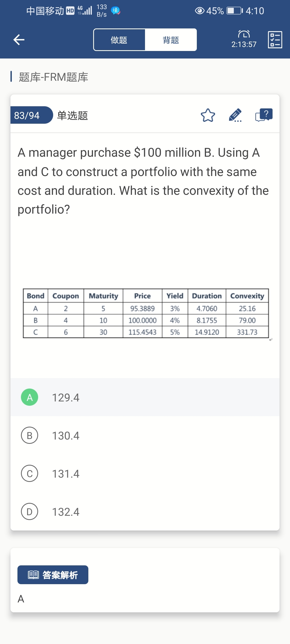290x644 pixels.
Task: Tap the translate bubble status icon
Action: (x=115, y=11)
